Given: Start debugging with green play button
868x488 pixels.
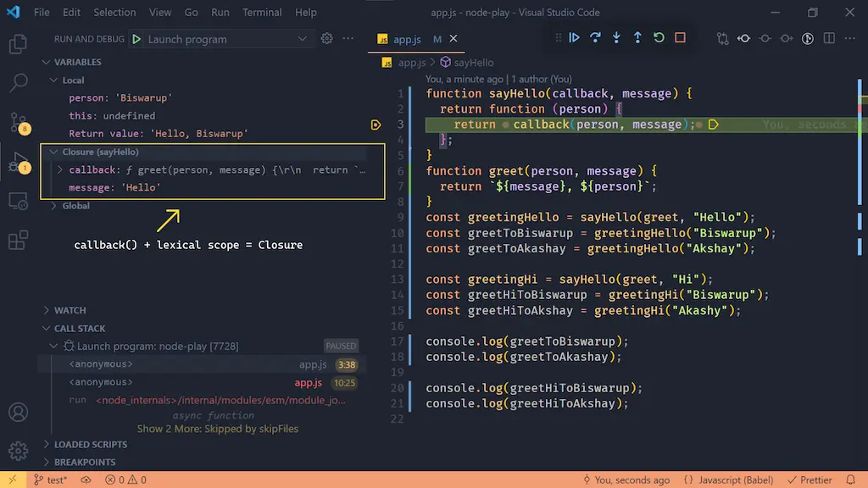Looking at the screenshot, I should coord(136,39).
